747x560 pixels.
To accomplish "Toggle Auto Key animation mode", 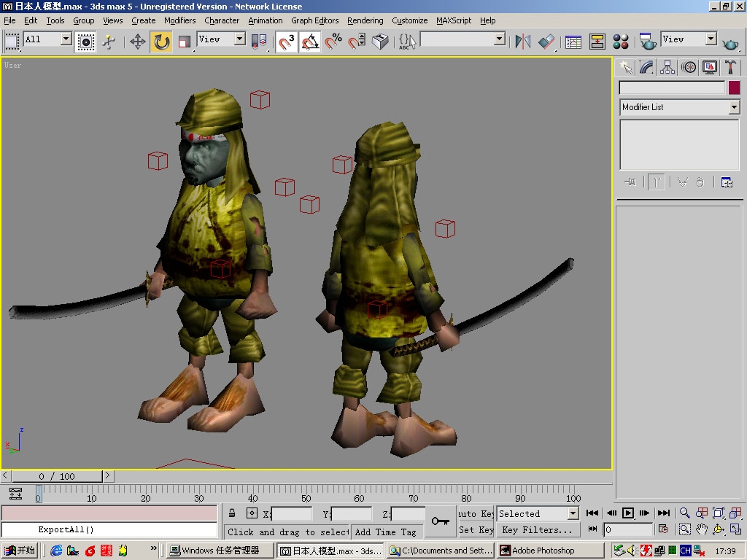I will pos(476,513).
